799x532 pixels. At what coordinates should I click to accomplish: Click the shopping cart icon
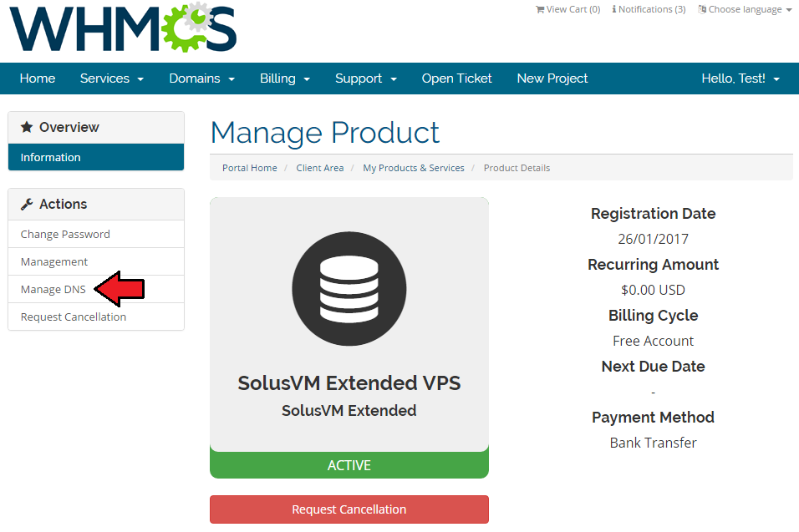coord(540,9)
